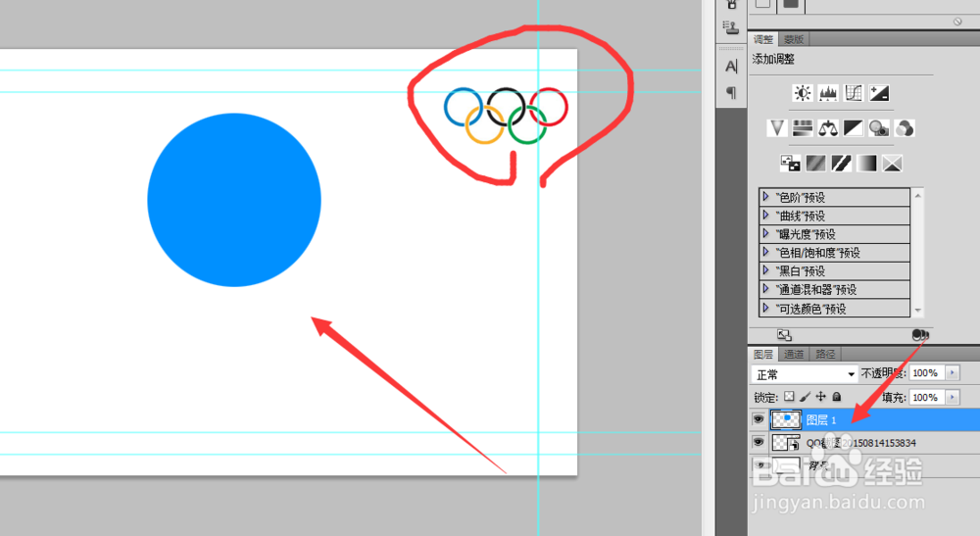Add a Threshold adjustment
This screenshot has height=536, width=980.
pyautogui.click(x=841, y=163)
